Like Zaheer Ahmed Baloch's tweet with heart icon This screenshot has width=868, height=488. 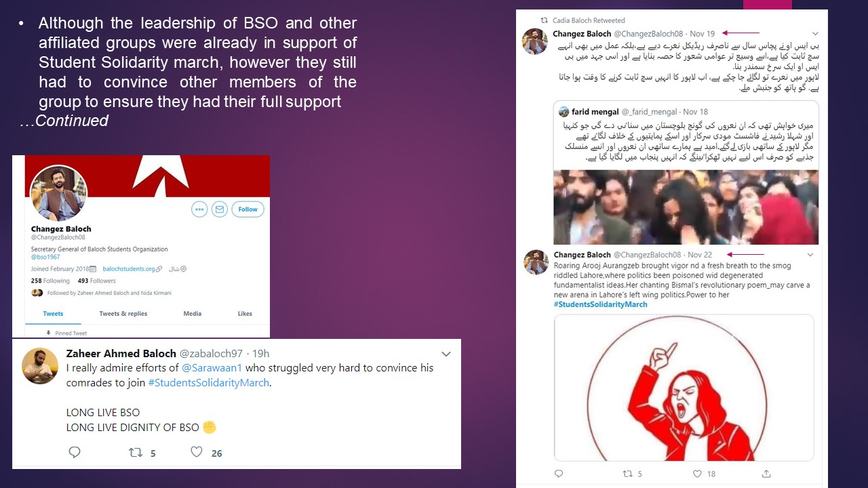(197, 451)
